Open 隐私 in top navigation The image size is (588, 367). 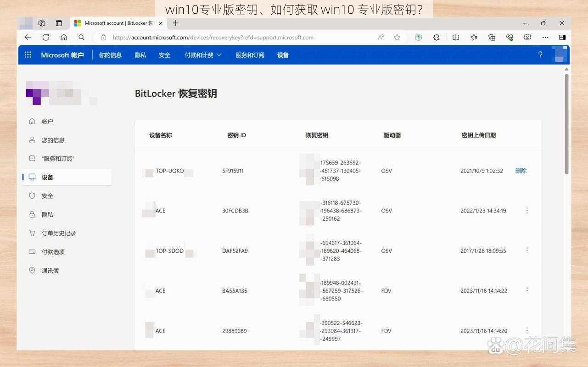click(140, 55)
